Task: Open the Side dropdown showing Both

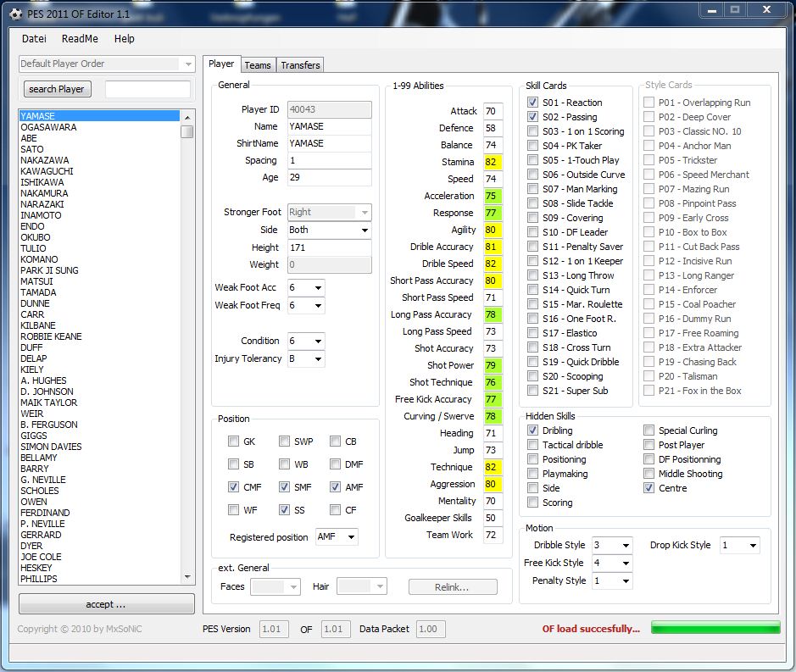Action: point(330,230)
